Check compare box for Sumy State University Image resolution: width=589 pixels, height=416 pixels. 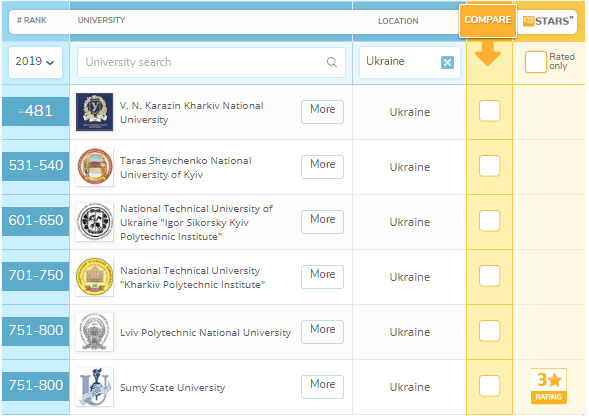(x=489, y=386)
